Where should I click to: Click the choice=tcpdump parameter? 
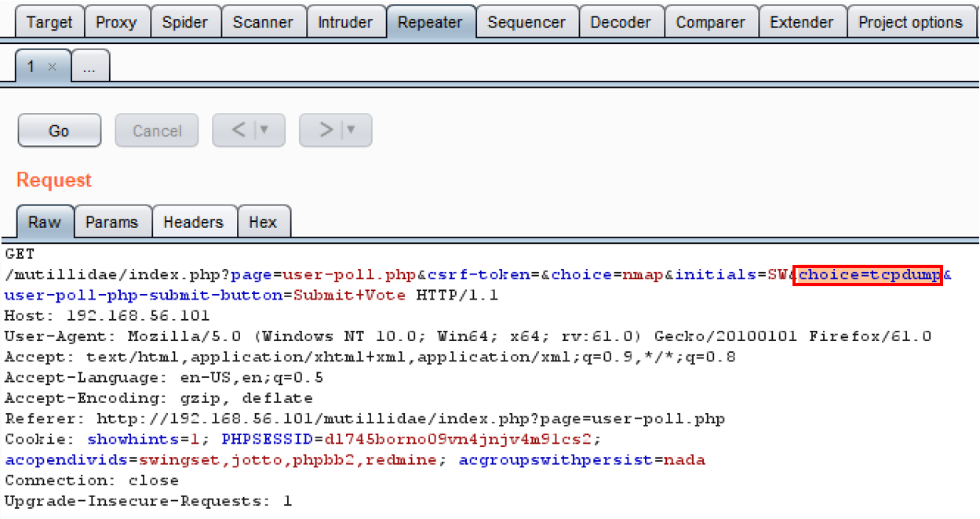coord(868,275)
